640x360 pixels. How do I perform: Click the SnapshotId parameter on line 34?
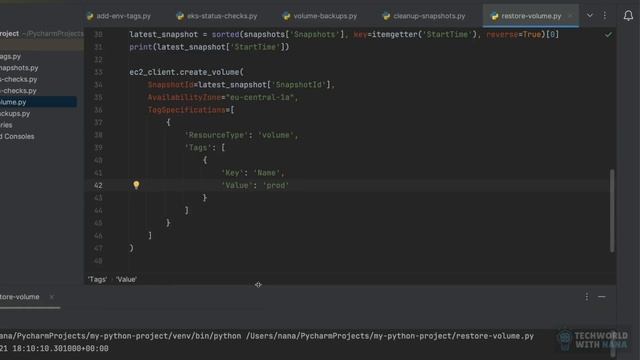(x=171, y=85)
